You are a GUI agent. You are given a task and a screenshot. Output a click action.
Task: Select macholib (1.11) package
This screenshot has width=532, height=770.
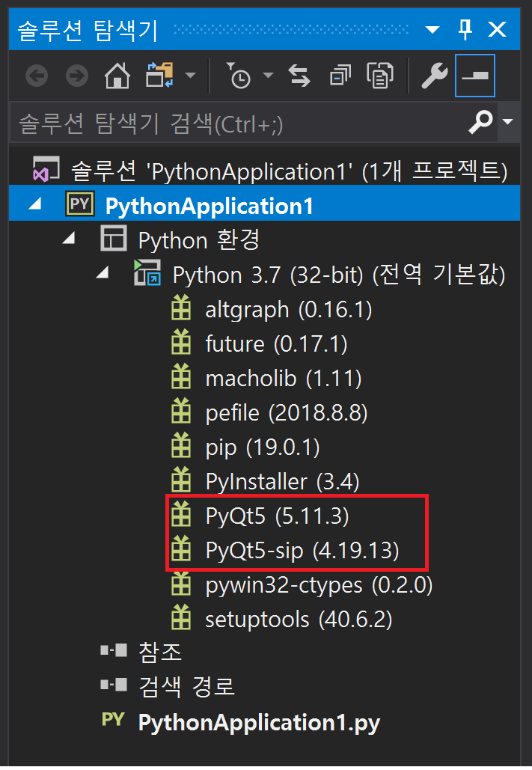284,378
